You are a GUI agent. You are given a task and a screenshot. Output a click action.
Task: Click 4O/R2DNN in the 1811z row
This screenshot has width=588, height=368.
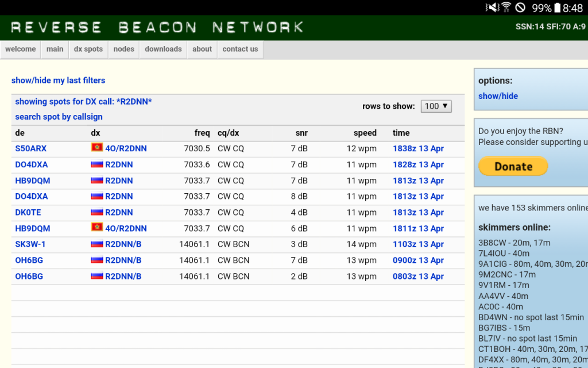click(126, 228)
